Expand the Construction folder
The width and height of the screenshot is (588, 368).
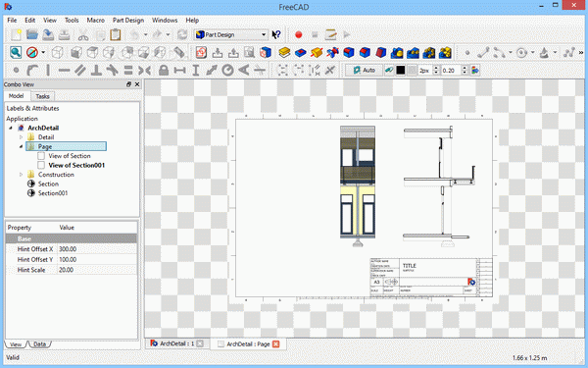(x=21, y=175)
